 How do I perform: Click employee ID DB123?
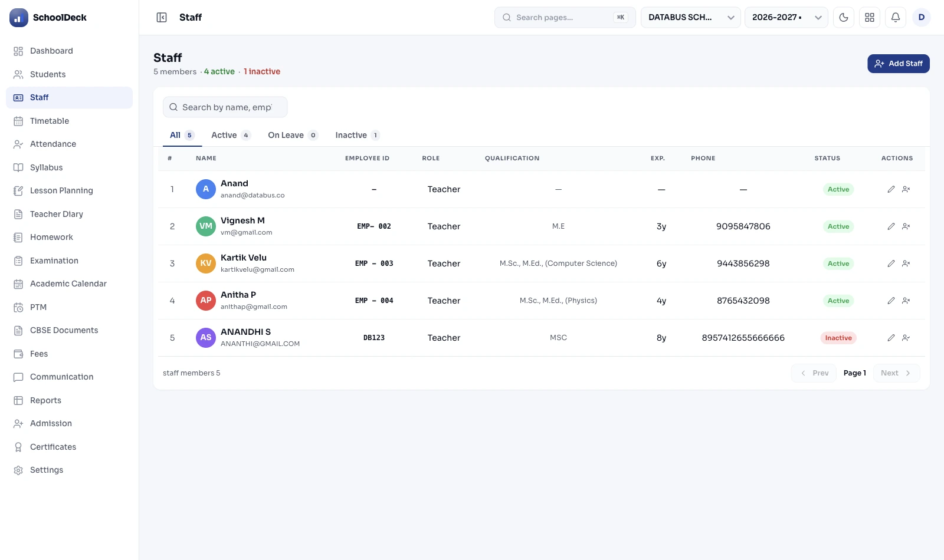tap(374, 338)
